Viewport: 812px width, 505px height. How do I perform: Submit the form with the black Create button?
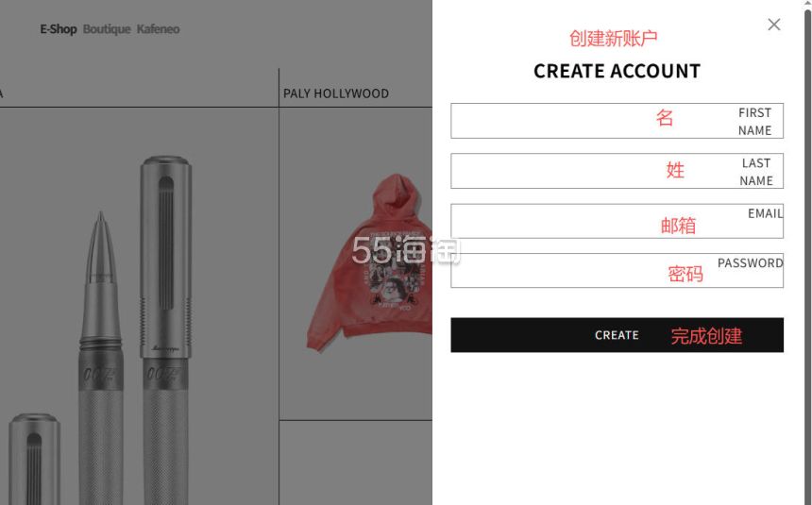(x=617, y=335)
